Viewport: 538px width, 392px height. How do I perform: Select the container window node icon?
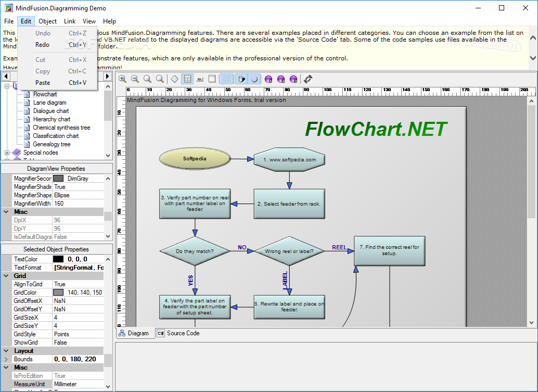(212, 79)
